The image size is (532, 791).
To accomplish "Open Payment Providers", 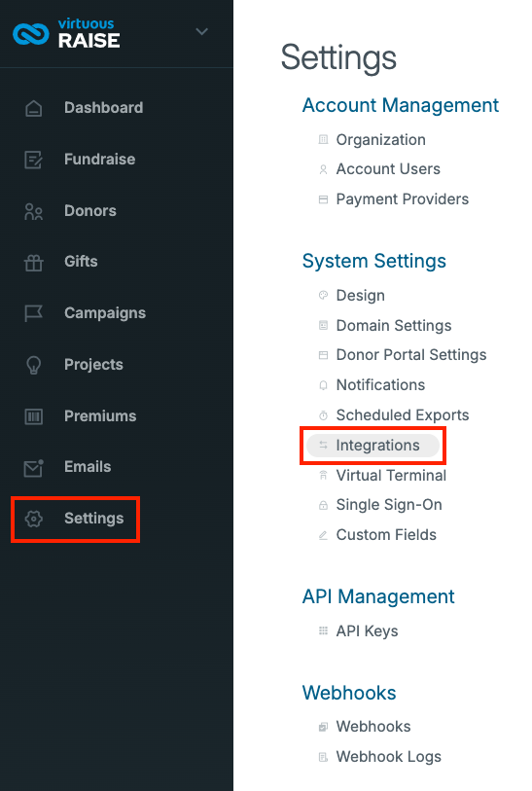I will pos(403,199).
